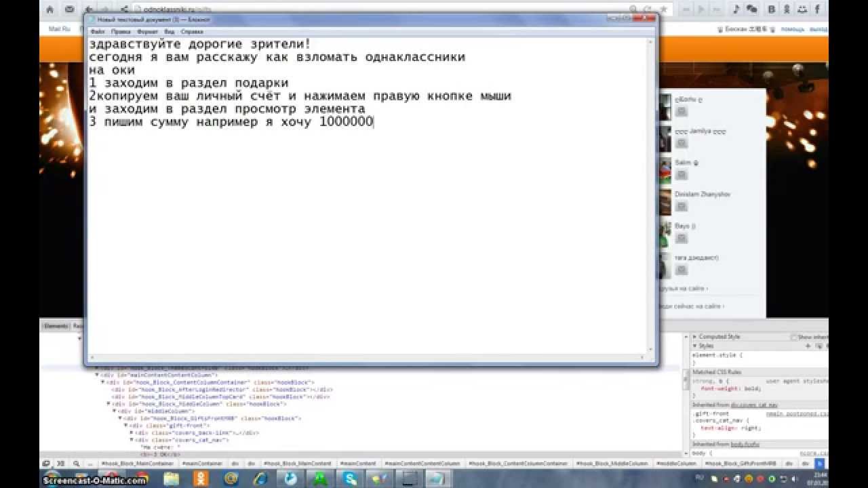This screenshot has height=488, width=868.
Task: Click Dinislam Zhanyshov's avatar thumbnail
Action: (x=665, y=202)
